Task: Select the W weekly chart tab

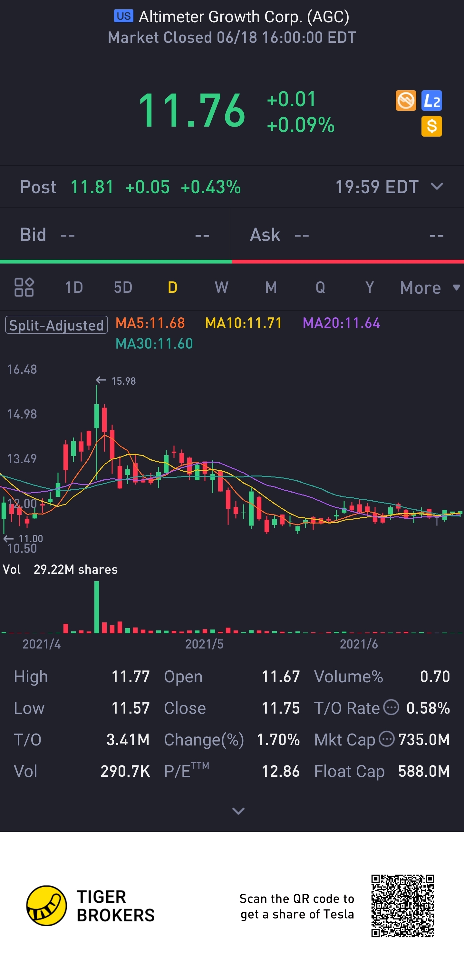Action: click(222, 287)
